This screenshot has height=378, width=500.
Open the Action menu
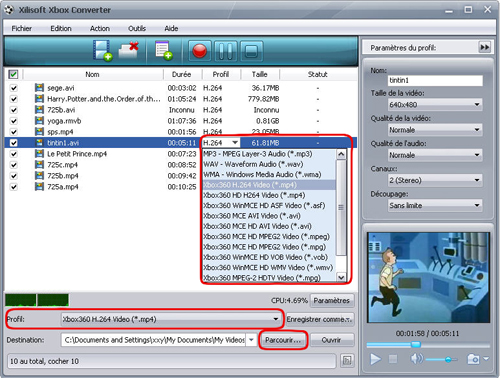tap(100, 28)
